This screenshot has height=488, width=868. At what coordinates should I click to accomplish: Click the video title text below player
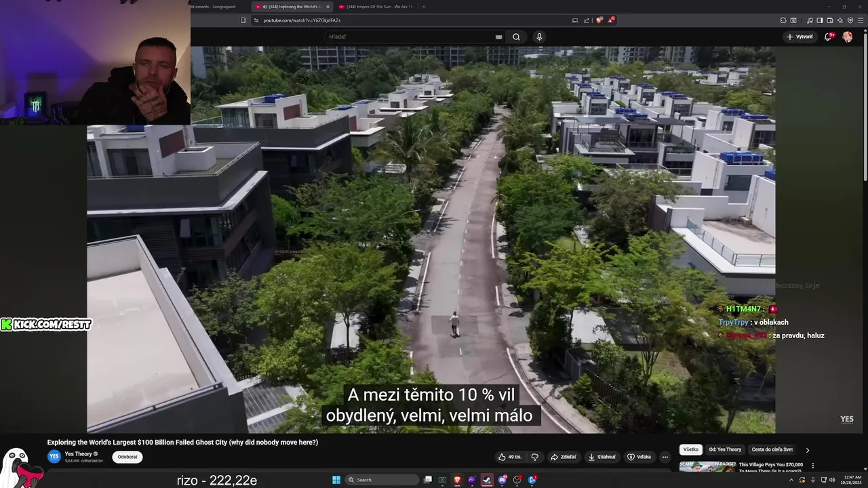[182, 442]
